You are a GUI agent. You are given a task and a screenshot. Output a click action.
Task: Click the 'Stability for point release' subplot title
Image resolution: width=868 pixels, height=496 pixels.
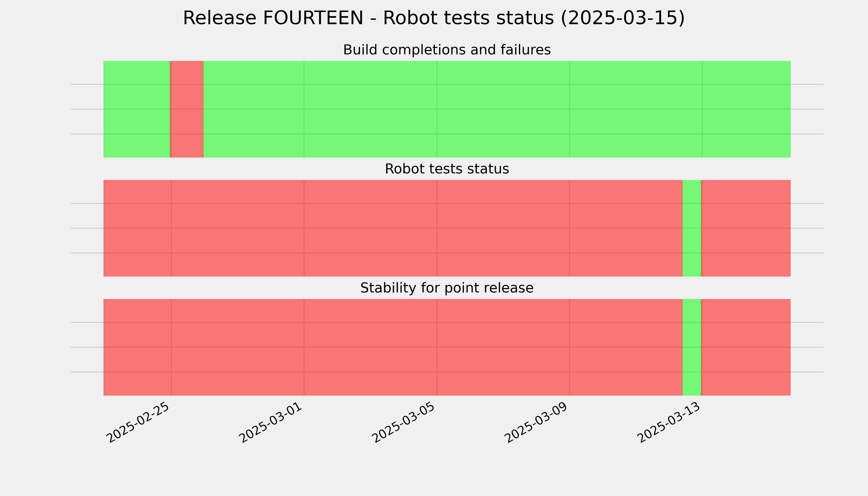click(x=447, y=288)
